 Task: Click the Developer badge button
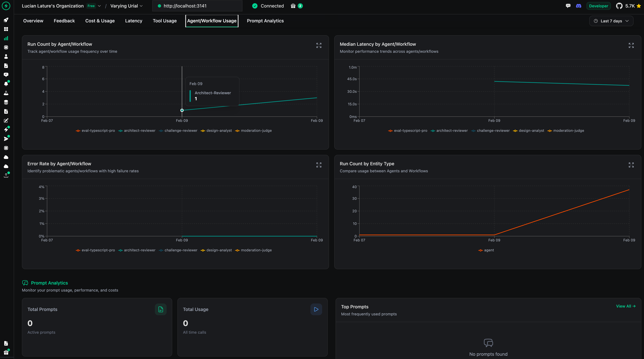598,6
